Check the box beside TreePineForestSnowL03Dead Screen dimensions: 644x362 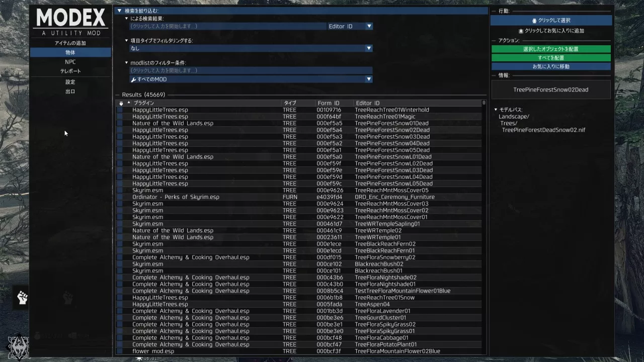click(x=120, y=170)
